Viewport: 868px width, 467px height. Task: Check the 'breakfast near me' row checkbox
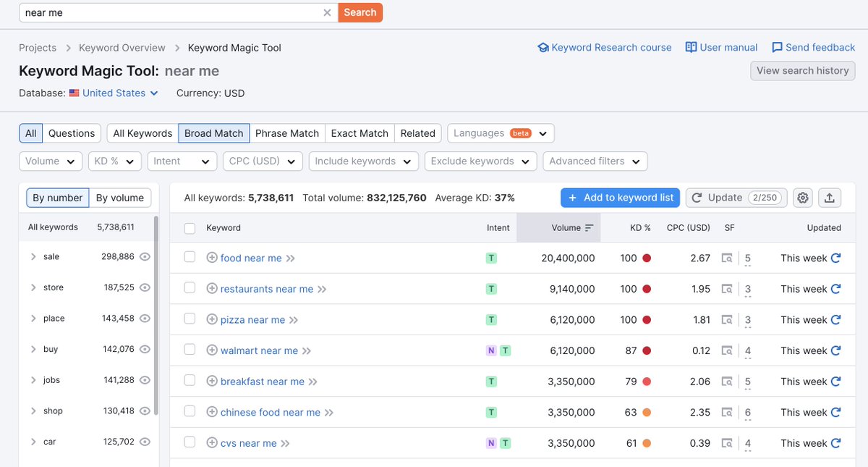click(190, 380)
